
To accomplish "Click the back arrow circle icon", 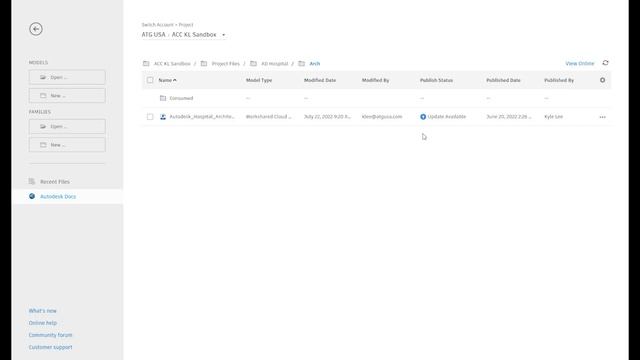I will tap(36, 29).
